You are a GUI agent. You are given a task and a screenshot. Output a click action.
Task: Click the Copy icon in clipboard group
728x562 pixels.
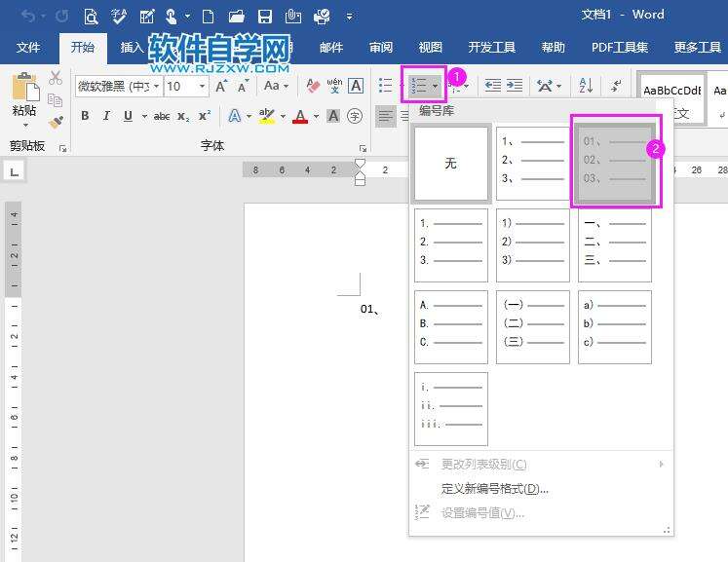56,99
